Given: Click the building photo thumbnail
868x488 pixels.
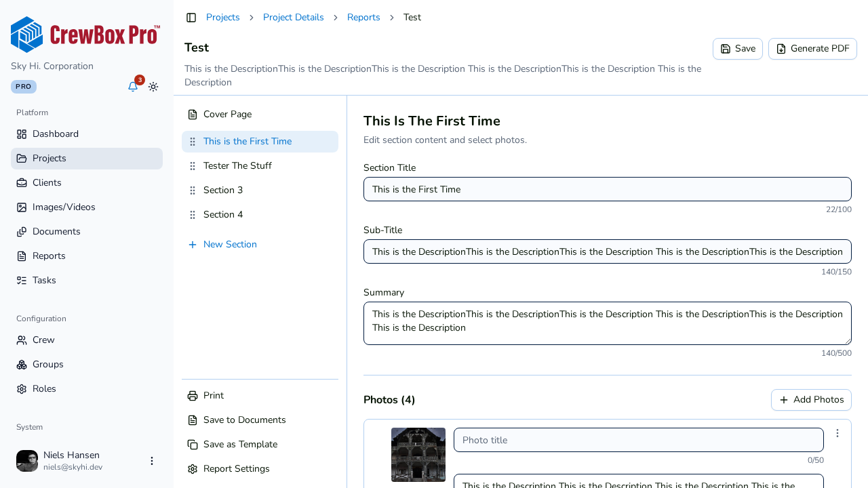Looking at the screenshot, I should pyautogui.click(x=418, y=455).
